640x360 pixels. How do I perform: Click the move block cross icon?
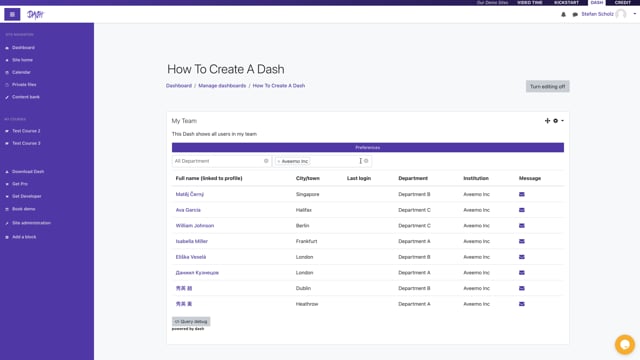[x=547, y=121]
